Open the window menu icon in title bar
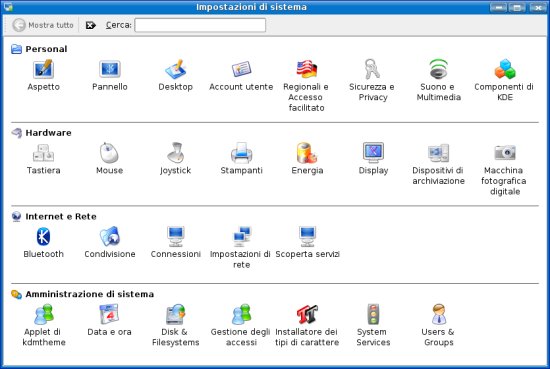The image size is (550, 369). (8, 7)
